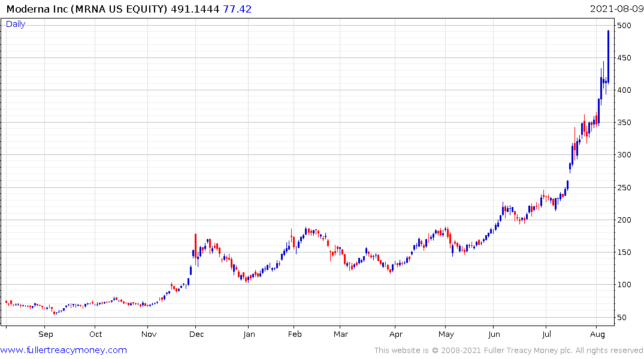Click the 250 price axis label
Image resolution: width=644 pixels, height=359 pixels.
pos(624,187)
